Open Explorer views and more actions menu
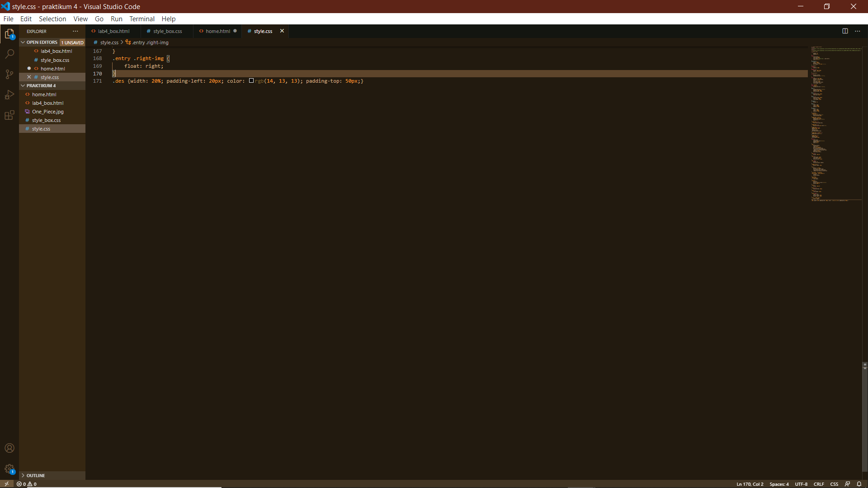The image size is (868, 488). (75, 31)
